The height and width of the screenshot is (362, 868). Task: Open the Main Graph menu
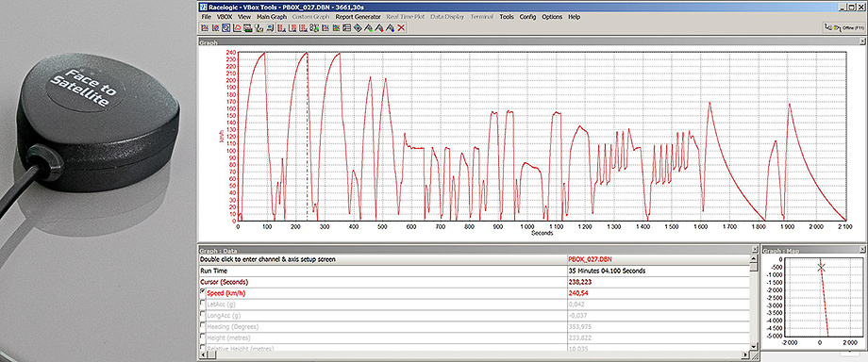(x=272, y=17)
